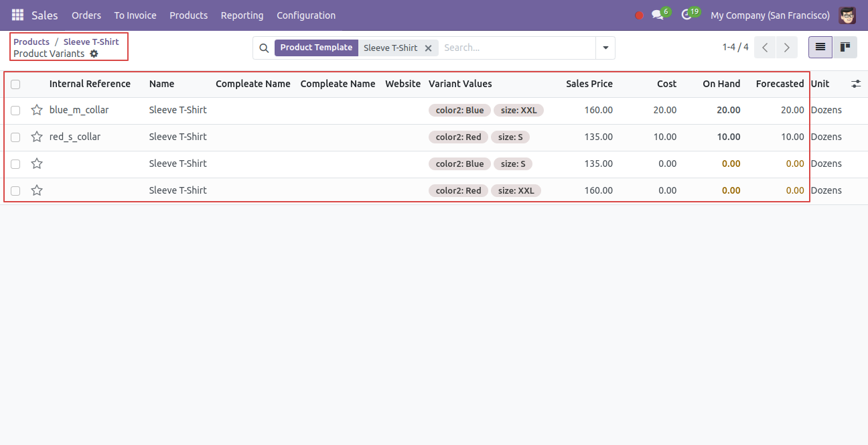Image resolution: width=868 pixels, height=445 pixels.
Task: Expand the search options dropdown arrow
Action: 605,48
